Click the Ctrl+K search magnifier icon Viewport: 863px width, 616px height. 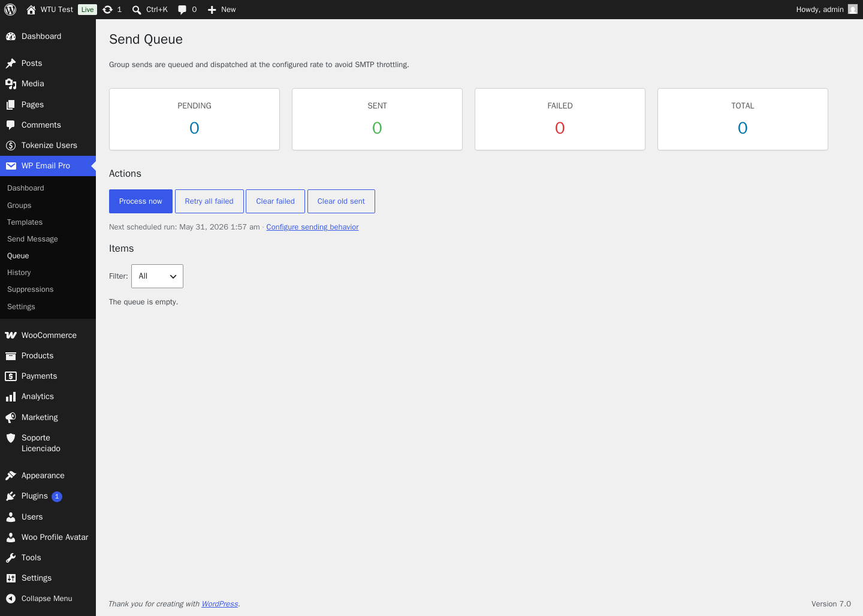pyautogui.click(x=137, y=10)
